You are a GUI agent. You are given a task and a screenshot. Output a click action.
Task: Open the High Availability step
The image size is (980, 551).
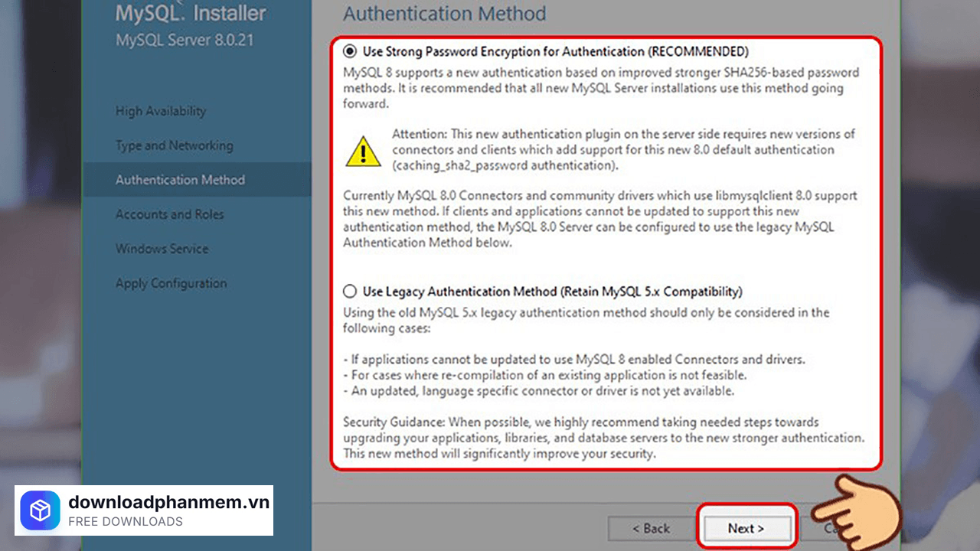pyautogui.click(x=161, y=111)
